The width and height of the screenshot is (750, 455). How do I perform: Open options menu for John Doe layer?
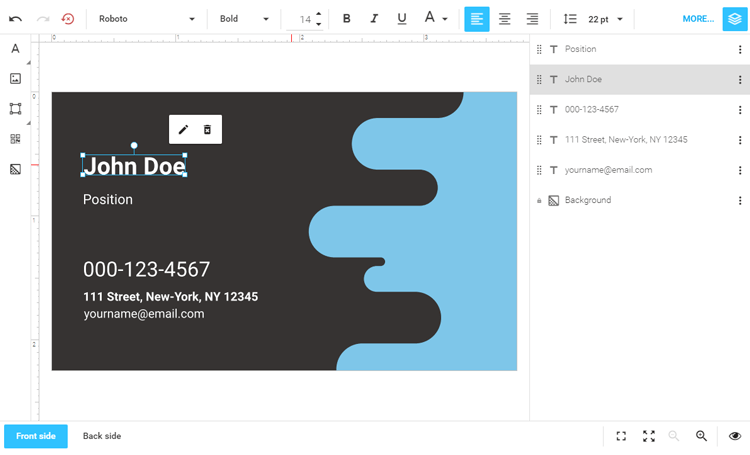point(739,79)
